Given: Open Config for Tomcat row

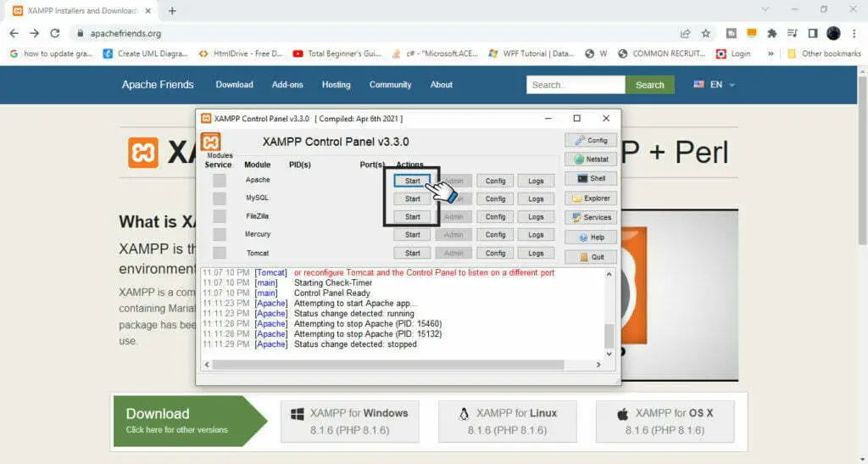Looking at the screenshot, I should pyautogui.click(x=495, y=253).
